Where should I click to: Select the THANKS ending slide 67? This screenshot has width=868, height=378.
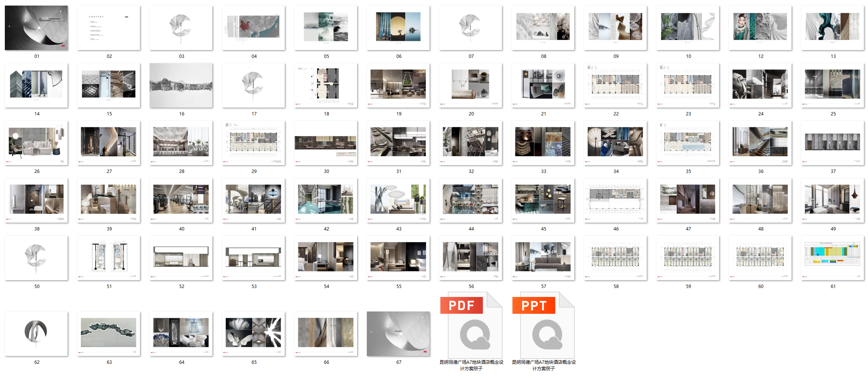pos(398,334)
